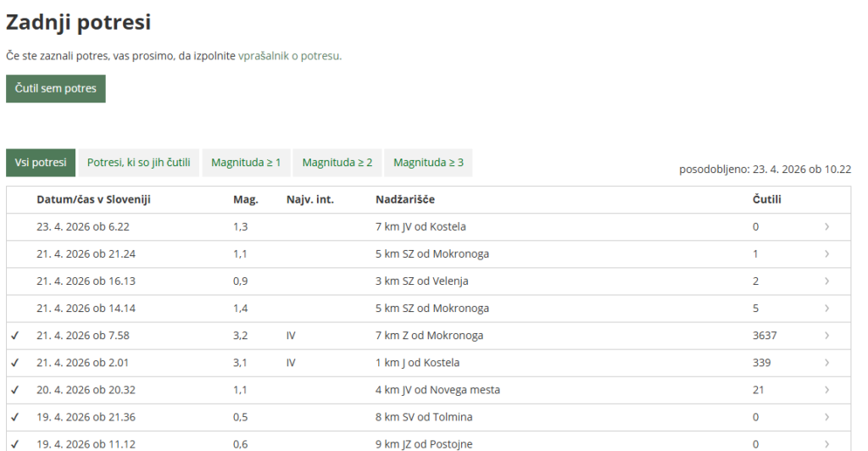Screen dimensions: 868x451
Task: Open the 'vprašalnik o potresu' link
Action: pos(289,56)
